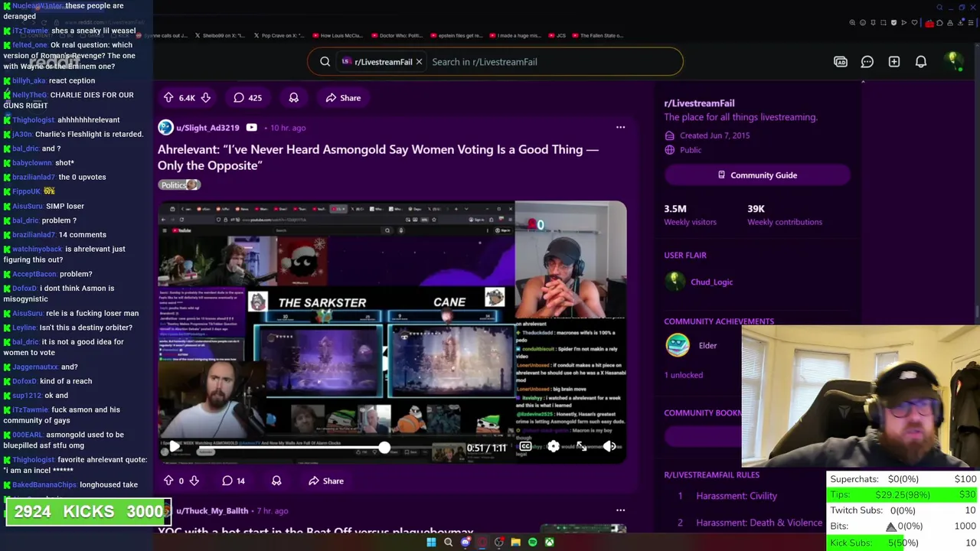Share the 6.4K-vote post

coord(343,98)
